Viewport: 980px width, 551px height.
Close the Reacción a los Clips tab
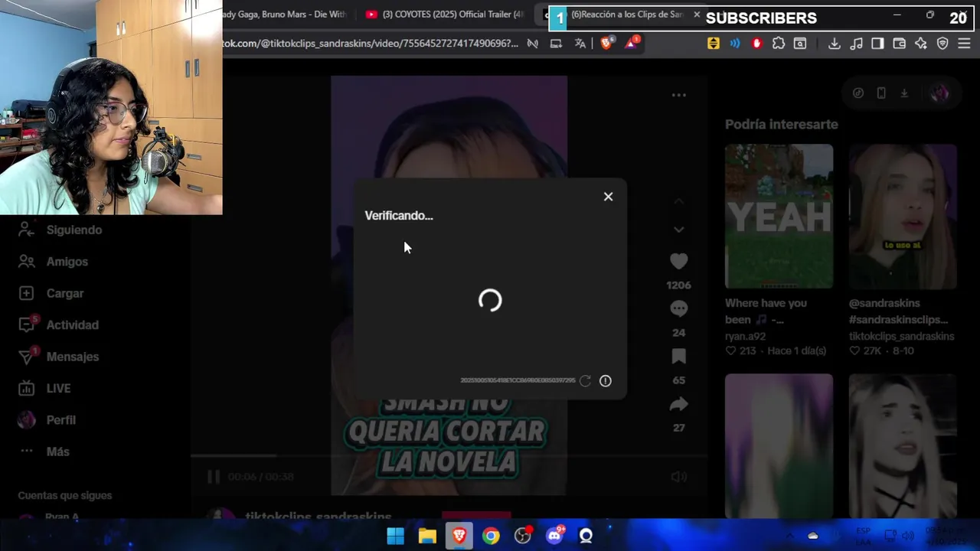click(x=697, y=15)
